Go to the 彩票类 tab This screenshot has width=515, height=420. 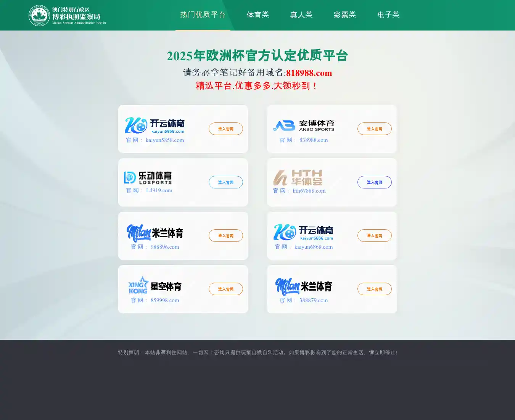pos(345,15)
